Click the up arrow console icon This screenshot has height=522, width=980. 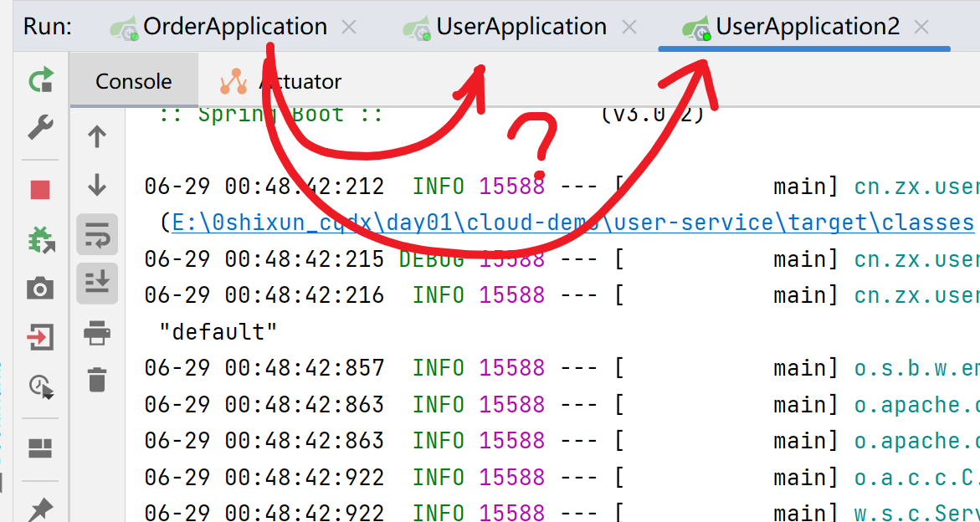(97, 136)
